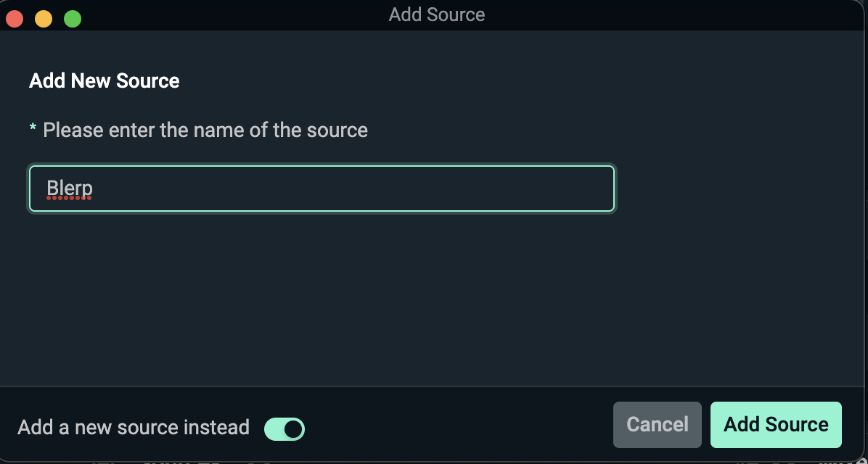868x464 pixels.
Task: Click the "Please enter the name" label
Action: [x=205, y=130]
